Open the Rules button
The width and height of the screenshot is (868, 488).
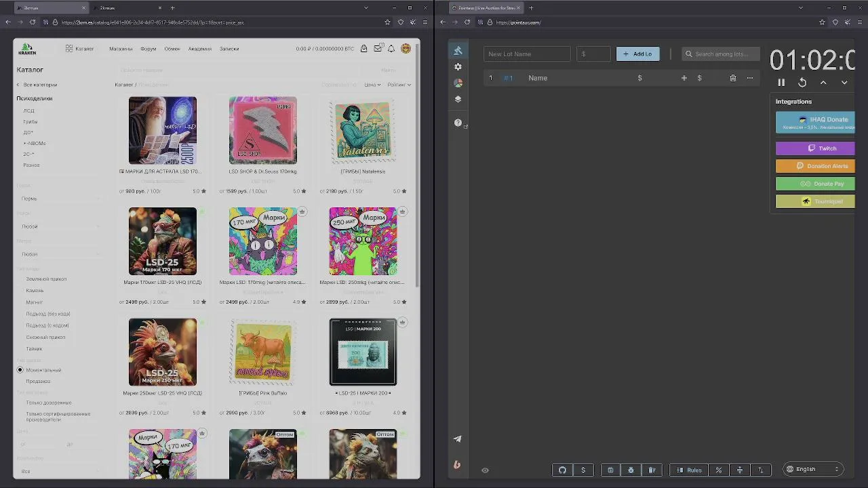click(688, 470)
